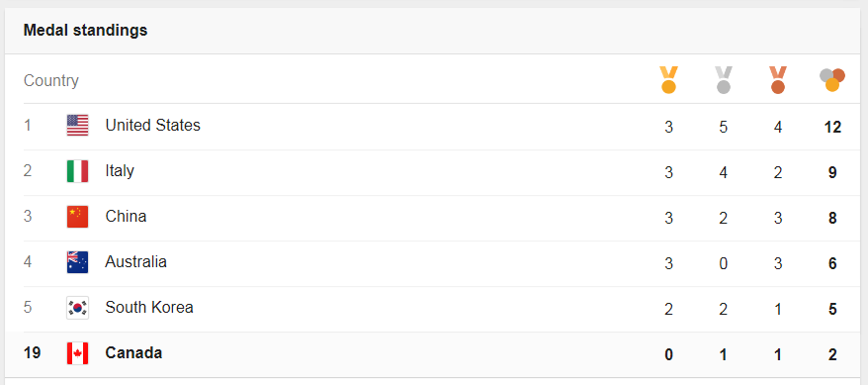Select the China country name

coord(126,216)
